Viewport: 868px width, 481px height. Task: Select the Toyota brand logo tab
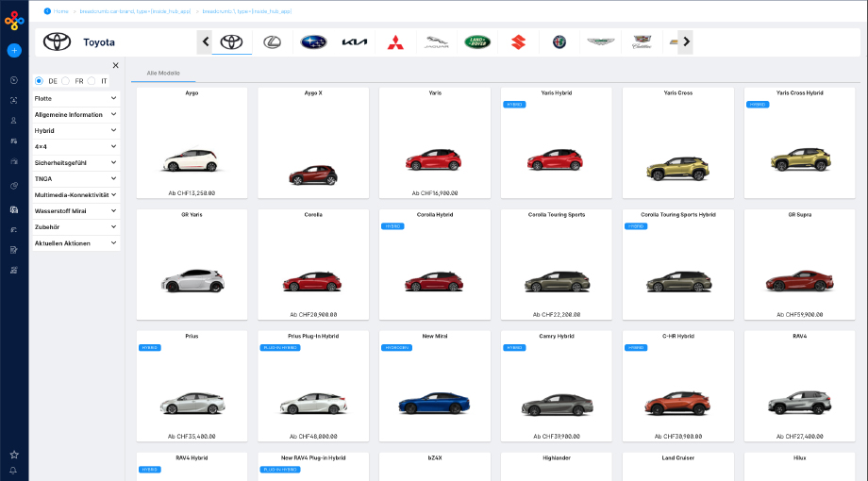pos(231,42)
